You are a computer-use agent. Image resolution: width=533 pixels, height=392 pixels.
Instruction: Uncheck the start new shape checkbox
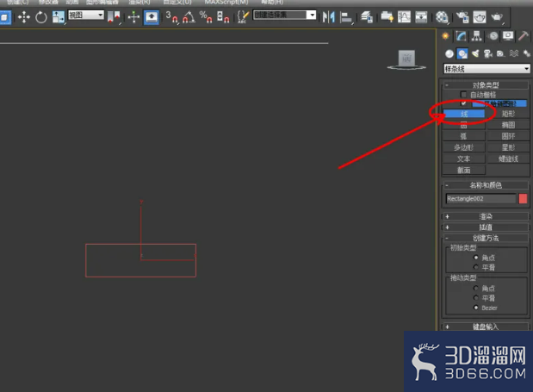[463, 103]
